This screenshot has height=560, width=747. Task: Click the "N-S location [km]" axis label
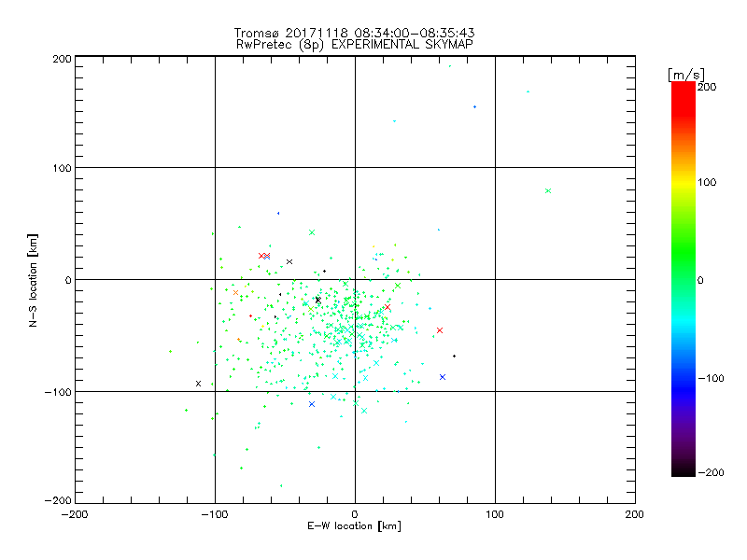[x=33, y=280]
